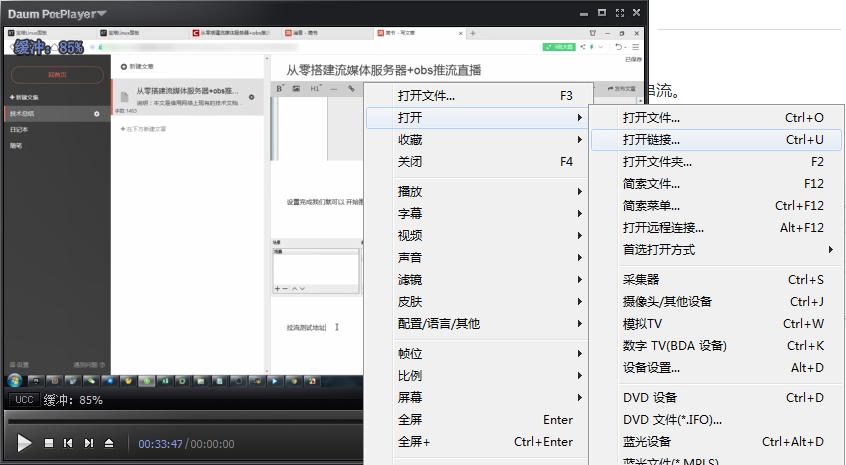
Task: Click the 00:33:47 elapsed time display
Action: (x=160, y=444)
